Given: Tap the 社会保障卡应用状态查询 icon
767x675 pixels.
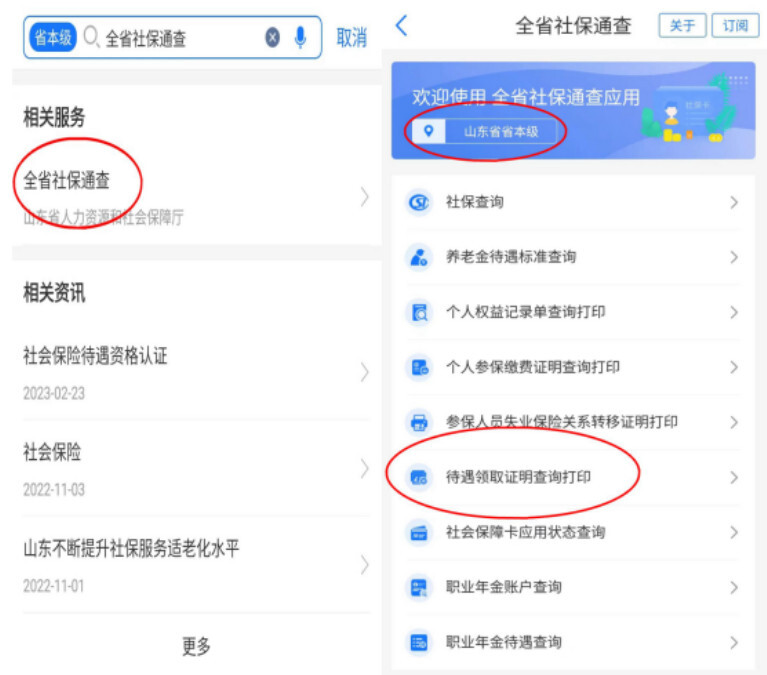Looking at the screenshot, I should pos(419,533).
